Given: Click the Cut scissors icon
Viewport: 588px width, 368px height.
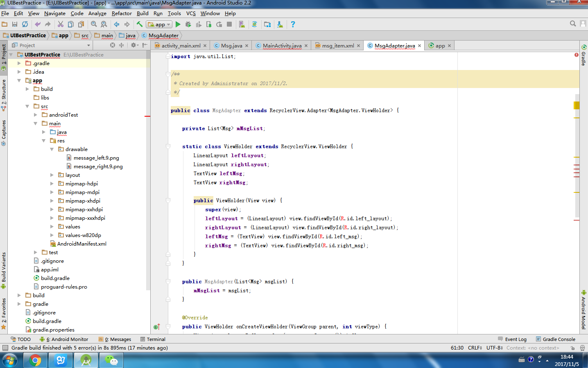Looking at the screenshot, I should 61,24.
